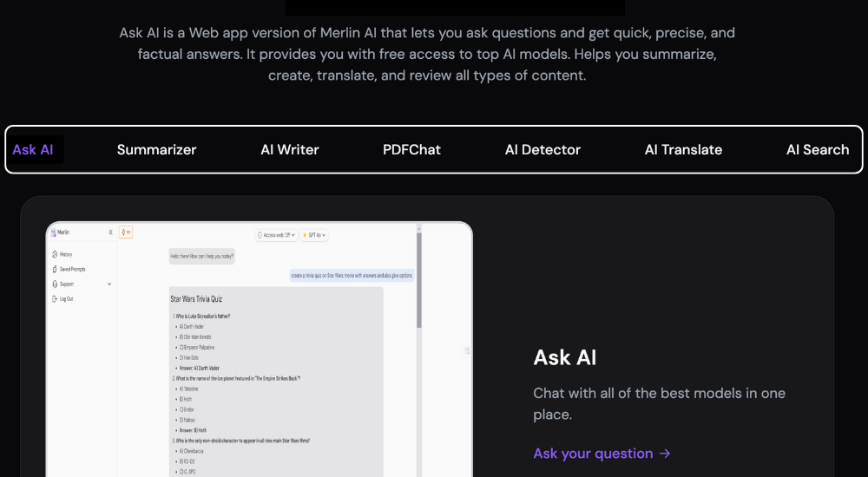Click option 'B) Obi-Wan Kenobi' in quiz
This screenshot has width=868, height=477.
tap(194, 337)
